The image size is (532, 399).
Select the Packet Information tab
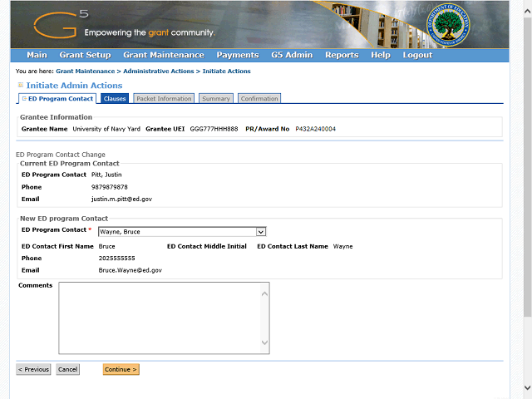click(164, 99)
